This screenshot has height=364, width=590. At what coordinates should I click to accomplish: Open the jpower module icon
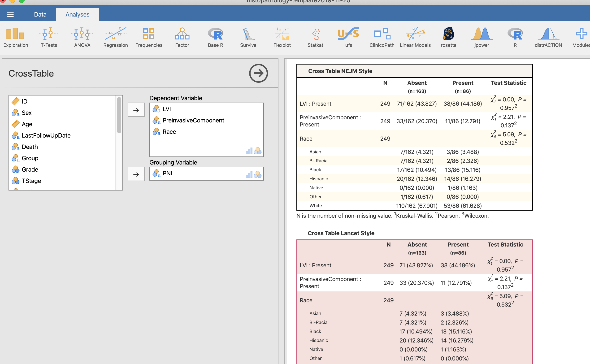[x=482, y=37]
